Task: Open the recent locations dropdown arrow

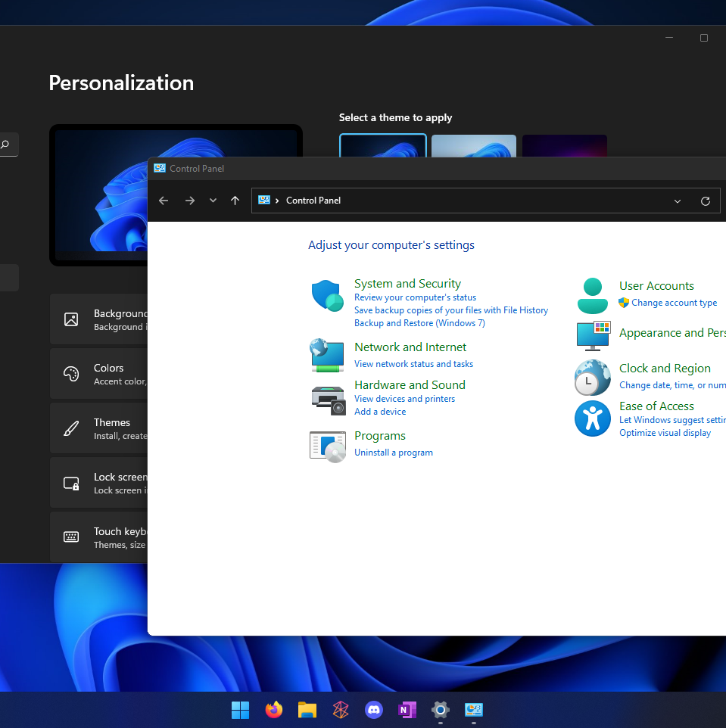Action: click(x=213, y=201)
